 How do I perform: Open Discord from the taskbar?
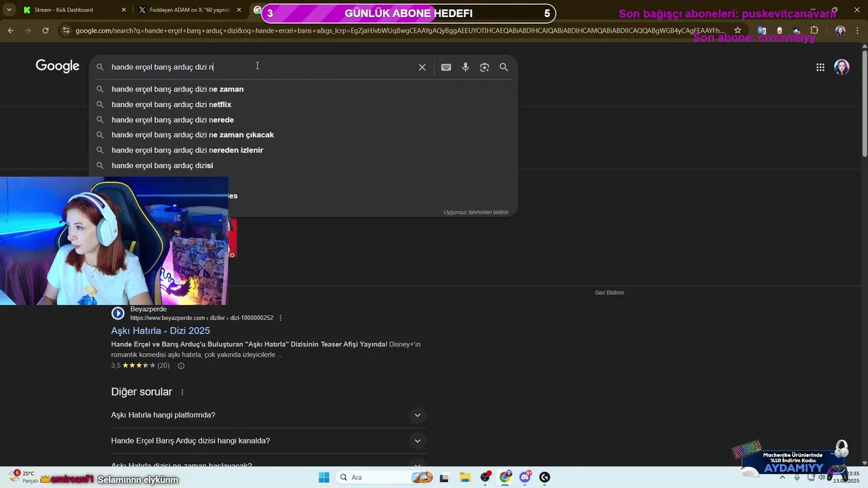point(525,477)
